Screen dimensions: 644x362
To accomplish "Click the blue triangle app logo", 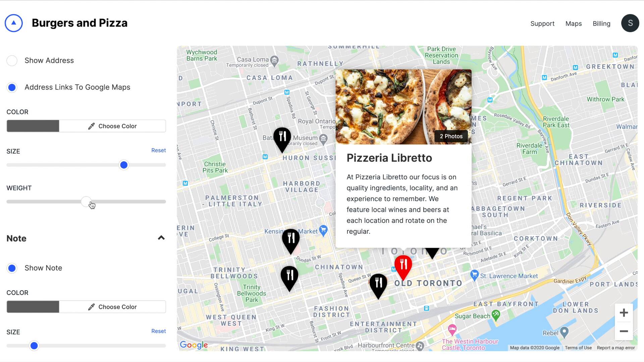I will click(14, 23).
